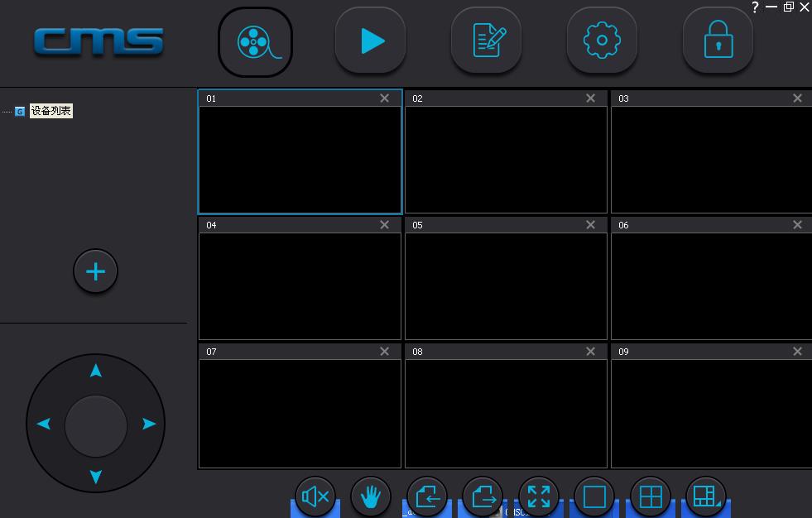Go to the previous page of channels
The width and height of the screenshot is (812, 518).
[427, 496]
